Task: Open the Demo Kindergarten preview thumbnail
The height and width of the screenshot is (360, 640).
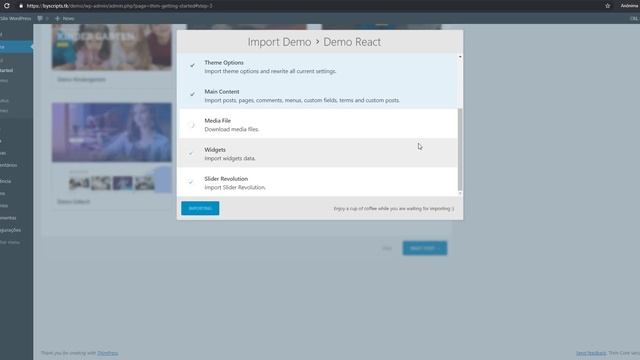Action: pyautogui.click(x=112, y=47)
